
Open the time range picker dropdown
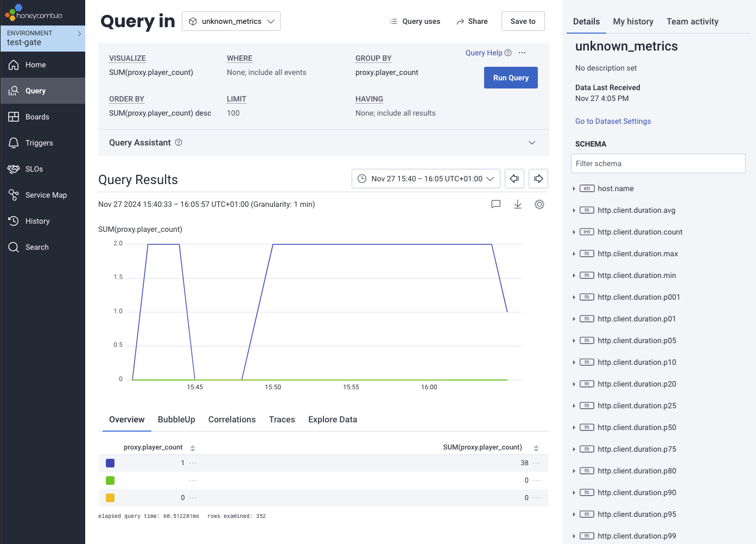tap(426, 179)
